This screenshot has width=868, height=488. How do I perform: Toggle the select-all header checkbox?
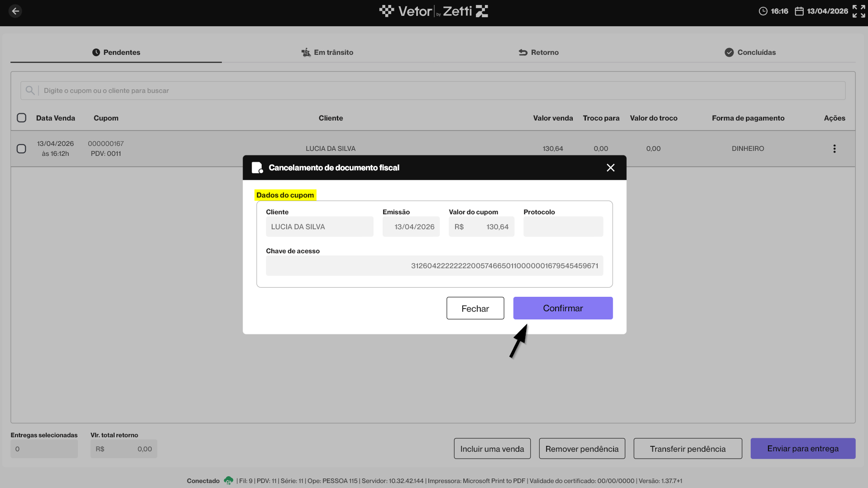21,118
